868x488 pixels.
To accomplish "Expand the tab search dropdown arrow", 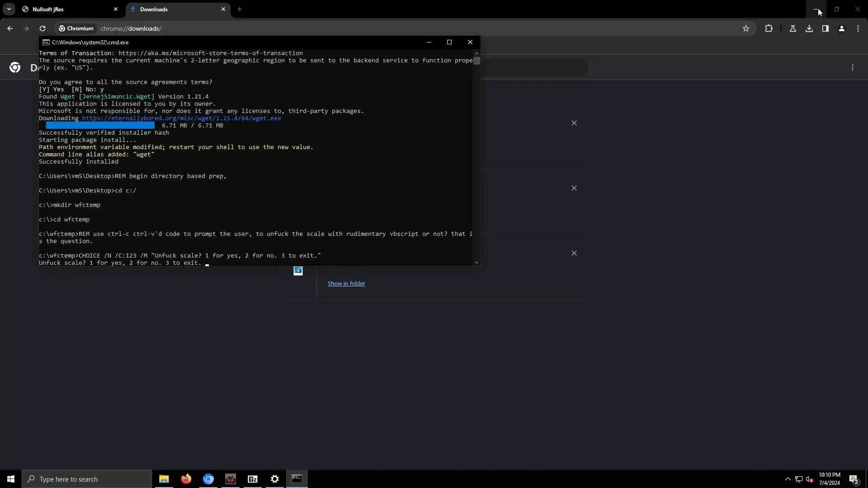I will pyautogui.click(x=9, y=9).
